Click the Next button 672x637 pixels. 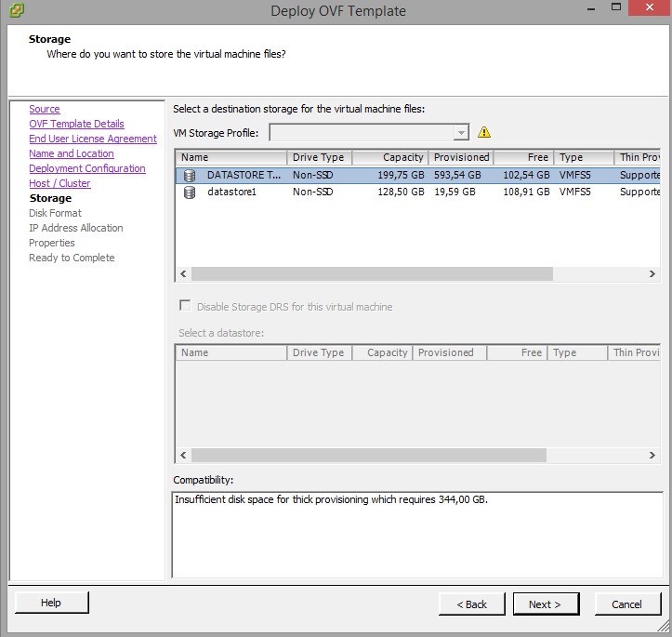545,604
